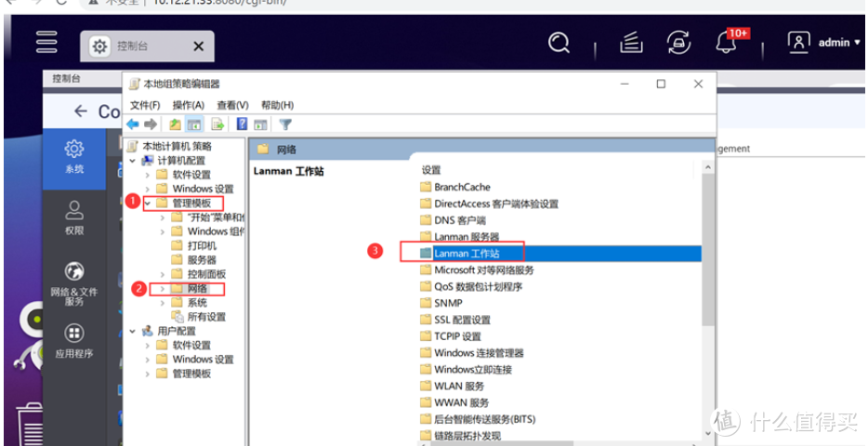The width and height of the screenshot is (868, 446).
Task: Select the QoS 数据包计划程序 entry
Action: pyautogui.click(x=471, y=286)
